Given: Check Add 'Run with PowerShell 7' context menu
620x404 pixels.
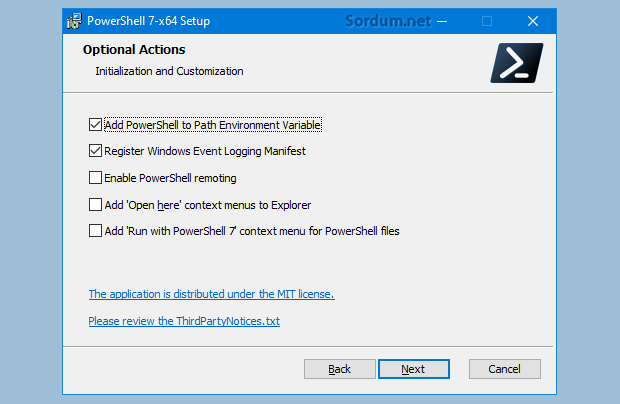Looking at the screenshot, I should coord(95,231).
